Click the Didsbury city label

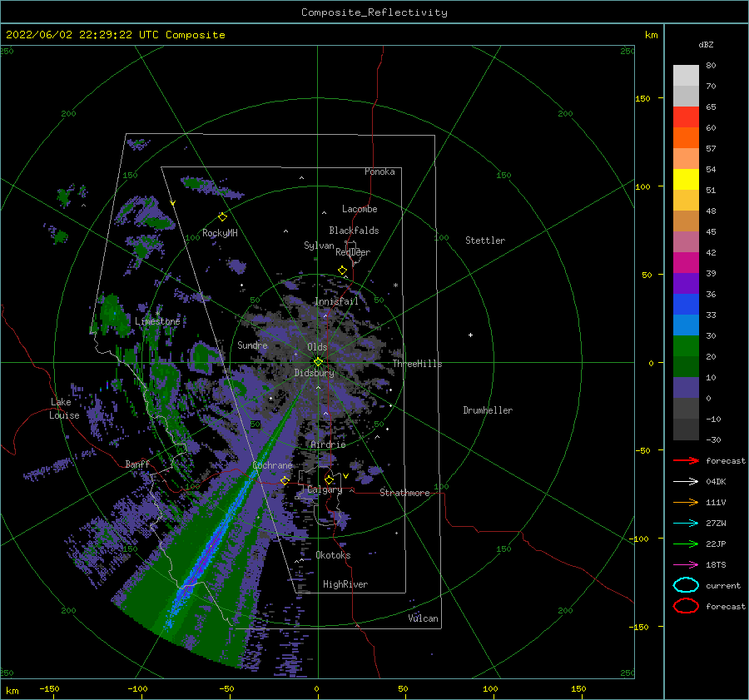tap(314, 373)
